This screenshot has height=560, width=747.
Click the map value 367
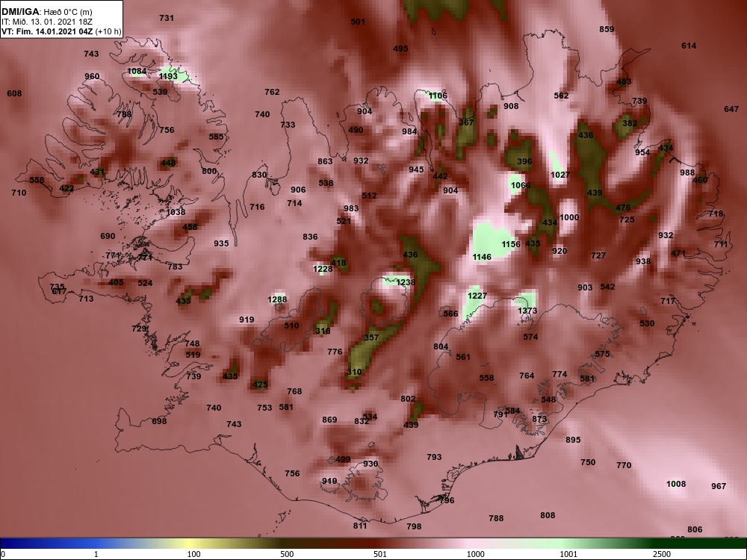pos(466,122)
